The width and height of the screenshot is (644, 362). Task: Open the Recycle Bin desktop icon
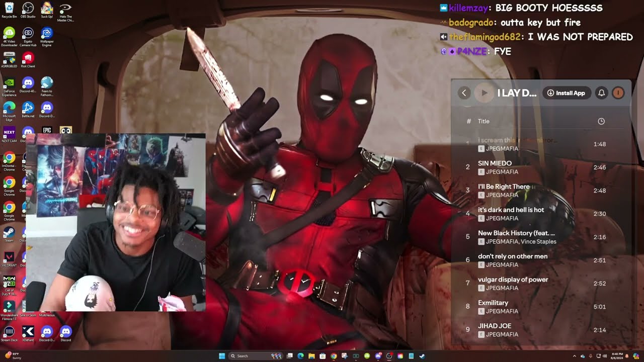click(x=9, y=10)
